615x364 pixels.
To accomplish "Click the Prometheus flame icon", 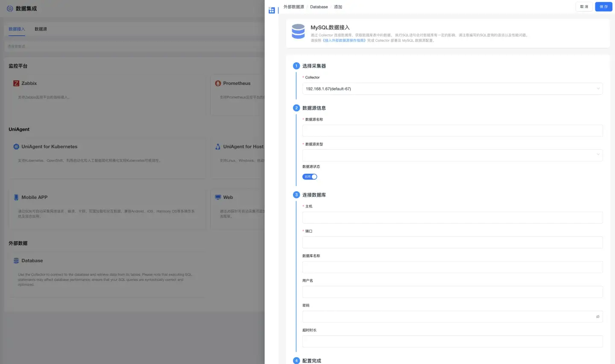I will pyautogui.click(x=218, y=83).
